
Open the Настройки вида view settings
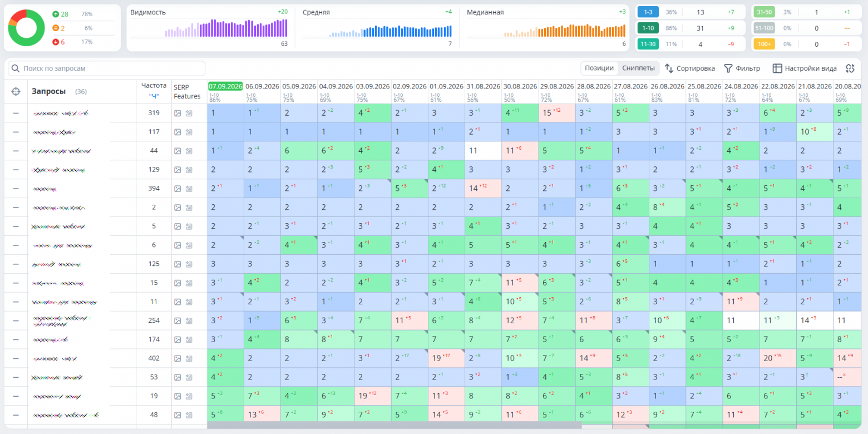[805, 68]
